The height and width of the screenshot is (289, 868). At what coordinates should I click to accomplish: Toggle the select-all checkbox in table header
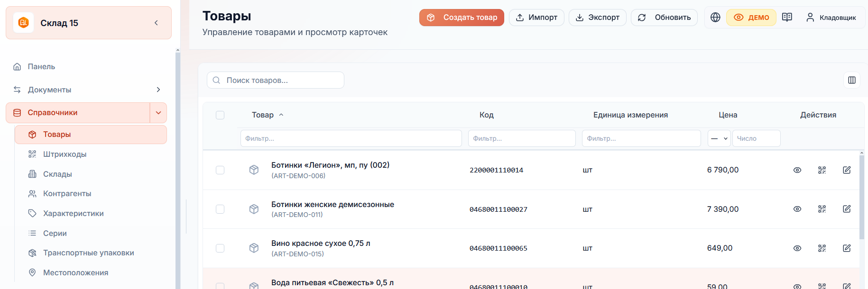pyautogui.click(x=220, y=115)
